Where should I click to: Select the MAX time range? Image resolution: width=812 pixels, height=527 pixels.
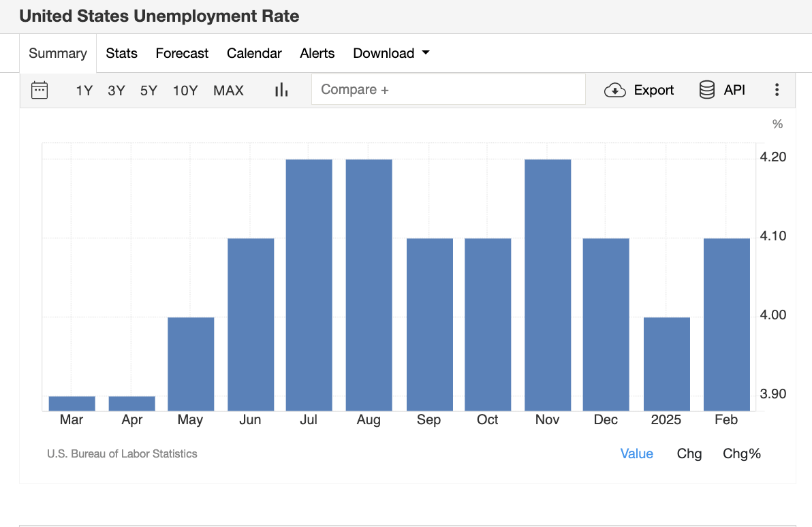(228, 89)
